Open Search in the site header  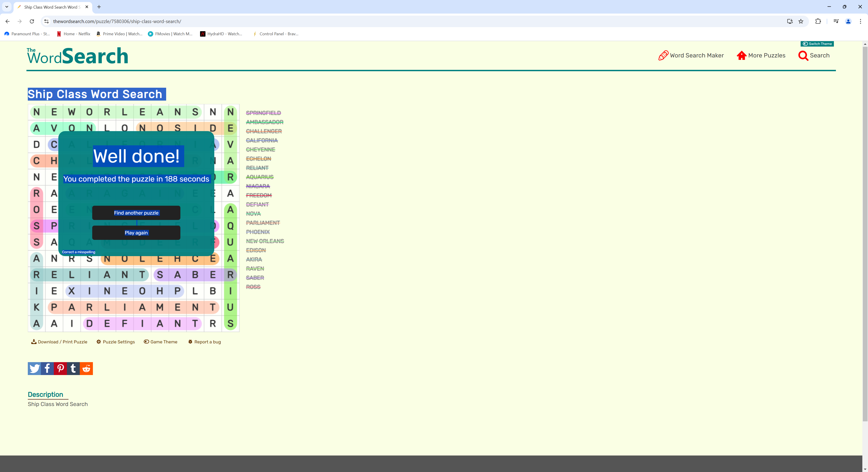coord(814,56)
